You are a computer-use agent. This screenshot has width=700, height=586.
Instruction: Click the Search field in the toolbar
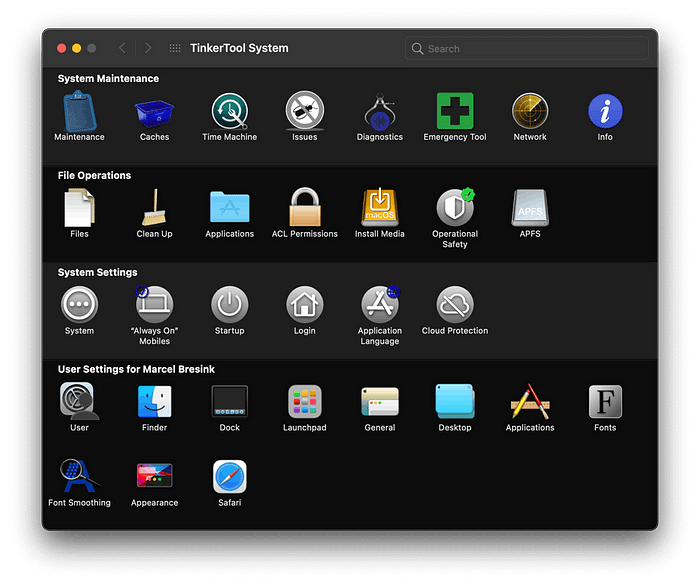click(526, 48)
